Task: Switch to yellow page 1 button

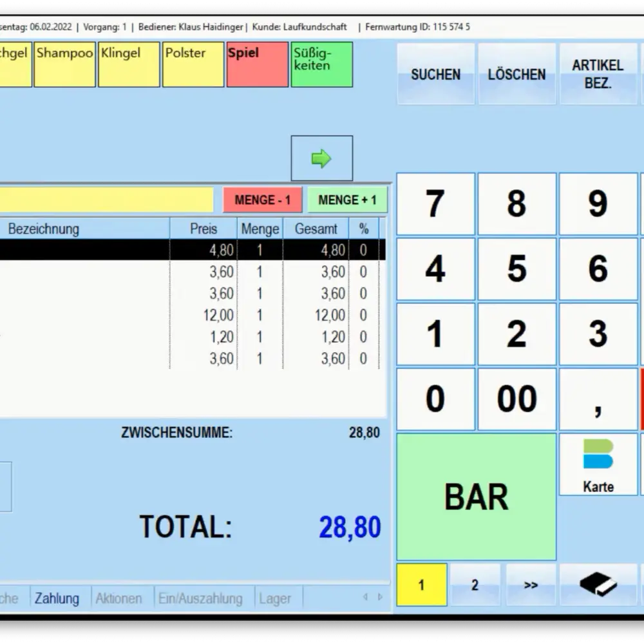Action: pos(421,585)
